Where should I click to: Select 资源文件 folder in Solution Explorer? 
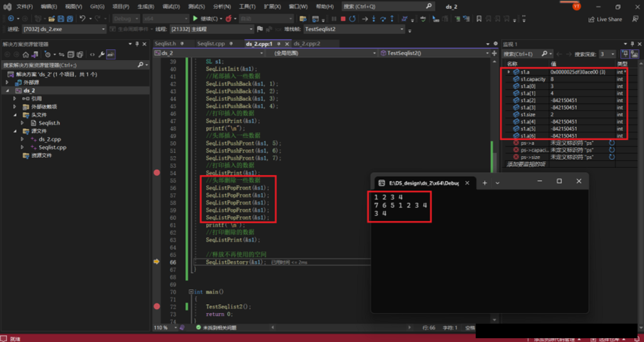(42, 156)
